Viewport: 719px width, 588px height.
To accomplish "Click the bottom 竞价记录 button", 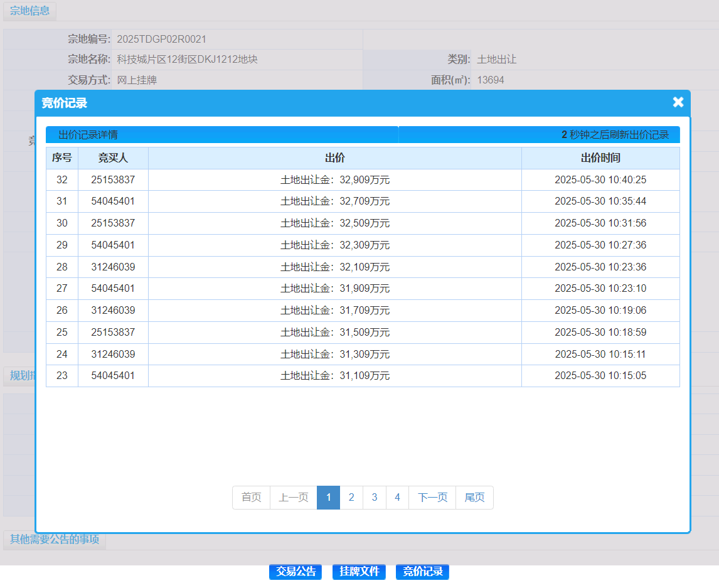I will pyautogui.click(x=422, y=572).
